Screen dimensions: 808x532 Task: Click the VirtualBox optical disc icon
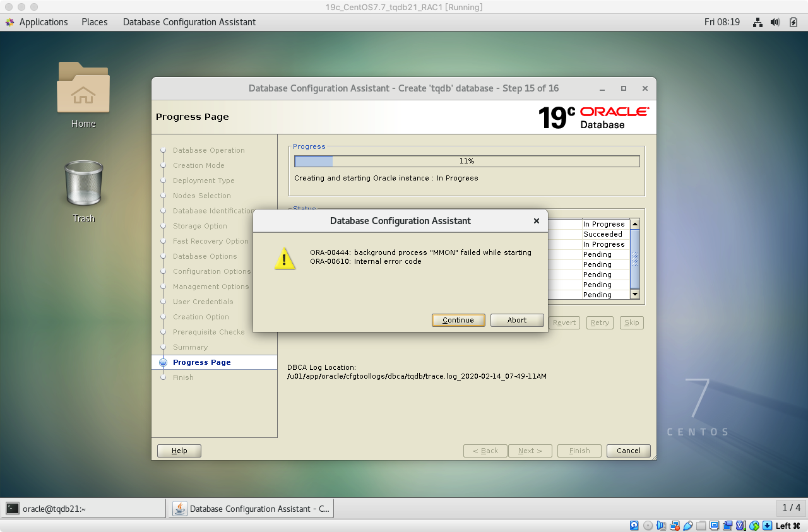(x=648, y=525)
